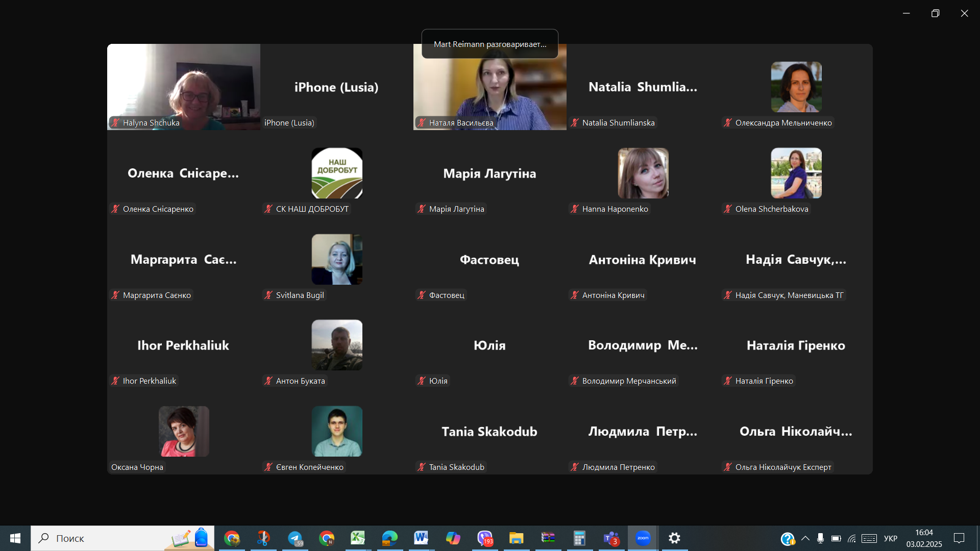Viewport: 980px width, 551px height.
Task: Open Microsoft Teams taskbar icon
Action: pos(611,538)
